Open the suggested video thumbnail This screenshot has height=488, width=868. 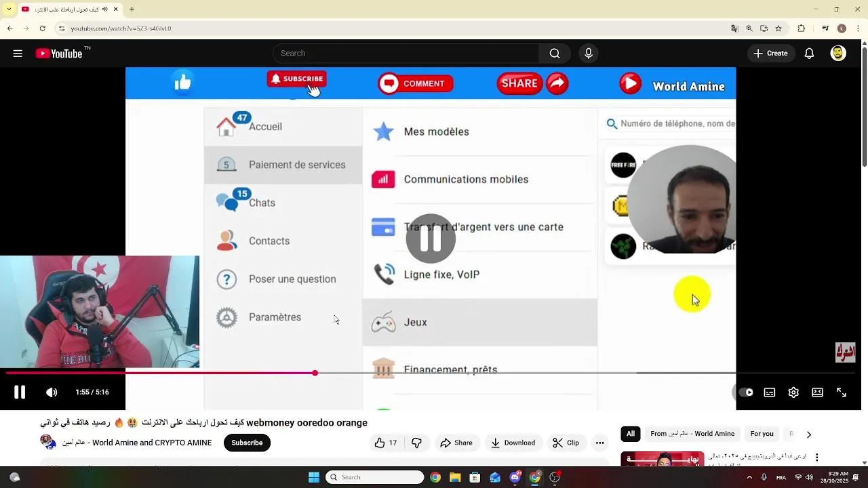coord(662,459)
